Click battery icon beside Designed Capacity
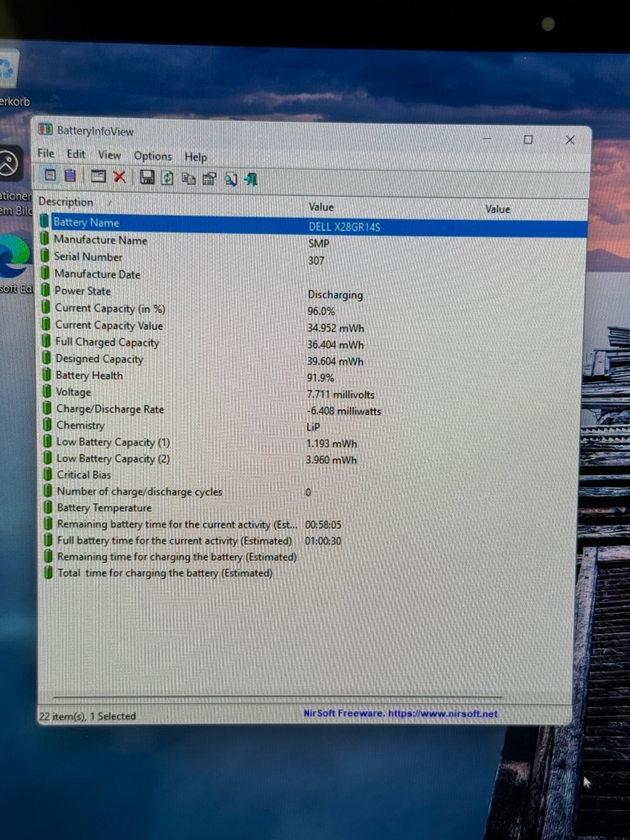 pos(47,359)
